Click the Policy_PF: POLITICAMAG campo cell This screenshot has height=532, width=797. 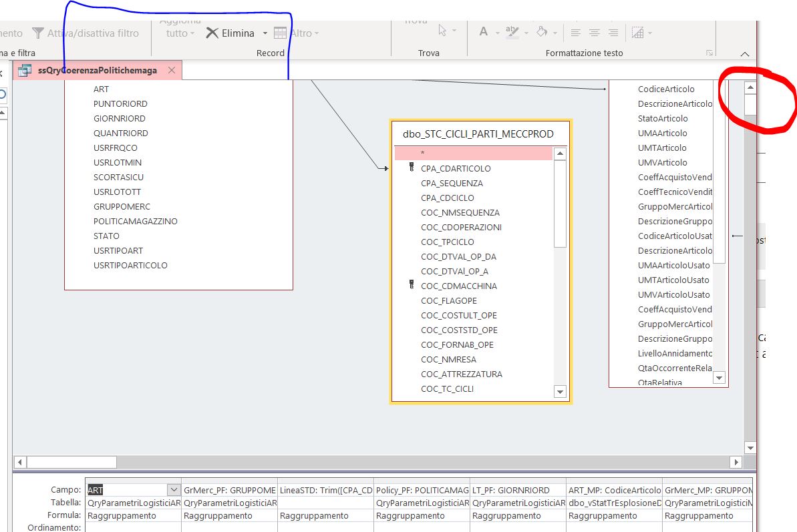click(422, 490)
